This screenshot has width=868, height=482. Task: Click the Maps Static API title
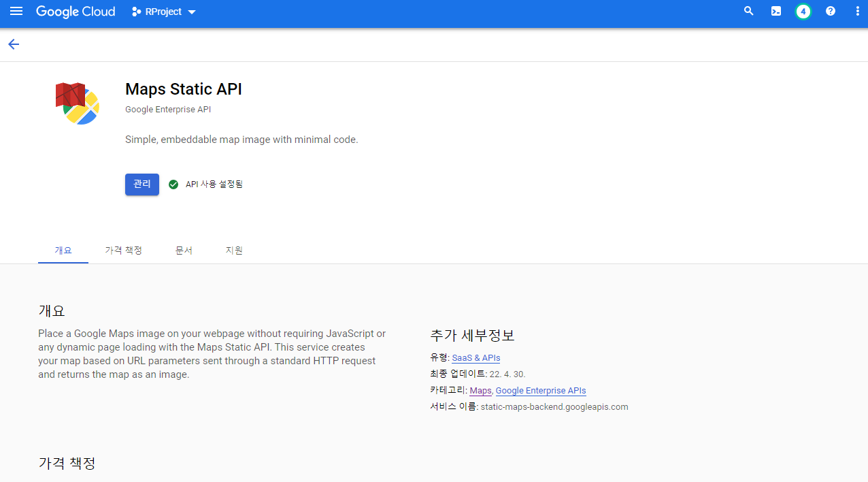coord(184,89)
